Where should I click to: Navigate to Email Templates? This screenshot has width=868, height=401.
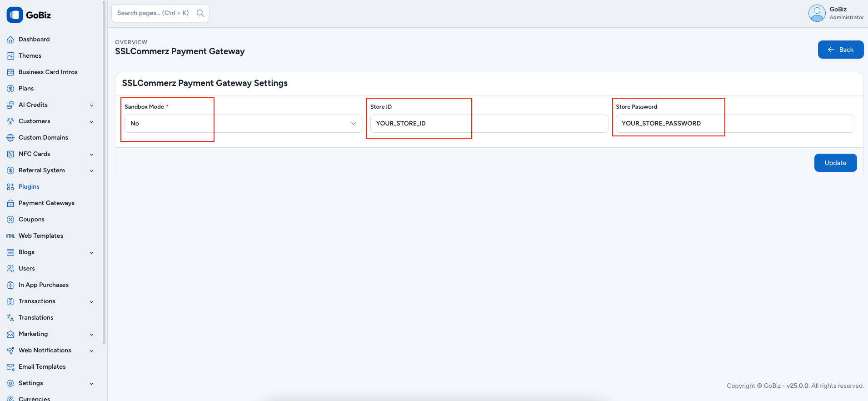(x=51, y=367)
